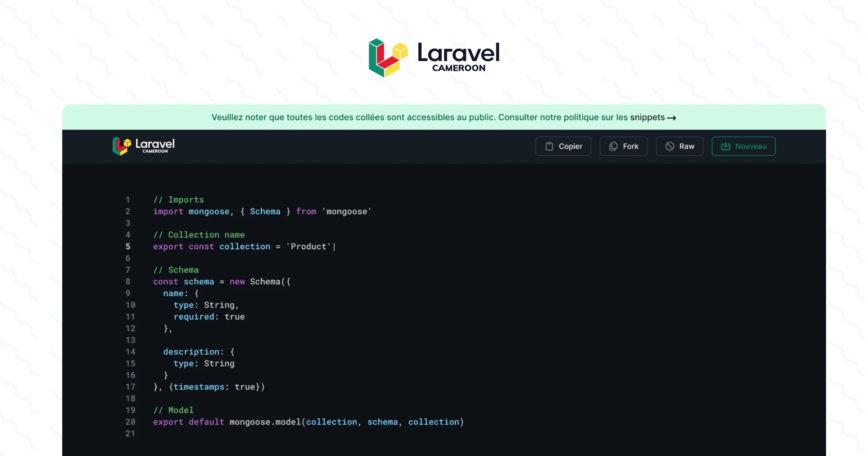This screenshot has width=868, height=456.
Task: Click the prohibition icon on the Raw button
Action: pyautogui.click(x=670, y=146)
